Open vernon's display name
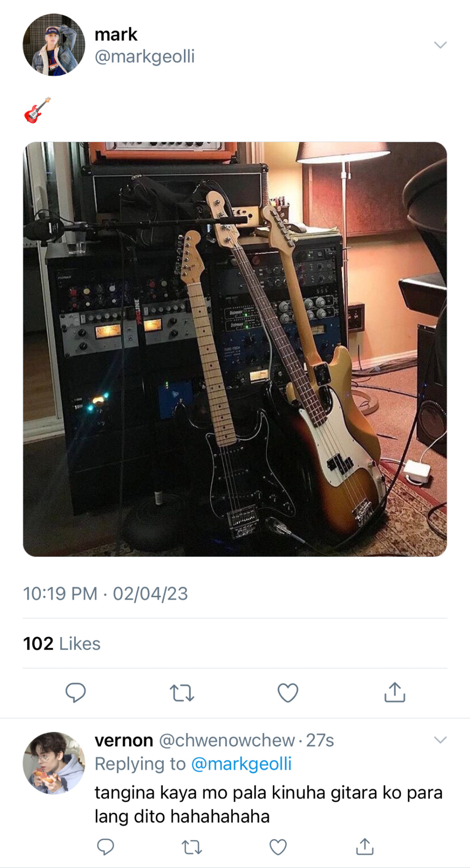 click(124, 741)
